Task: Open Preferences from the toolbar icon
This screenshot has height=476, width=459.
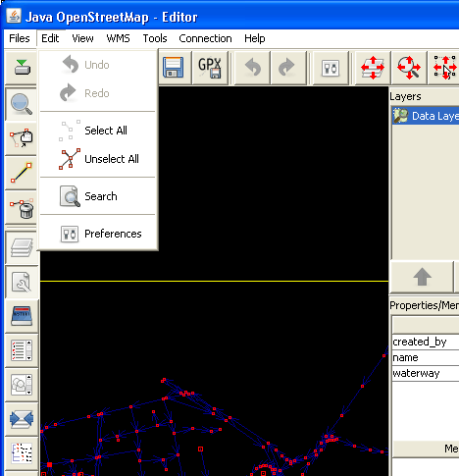Action: 331,68
